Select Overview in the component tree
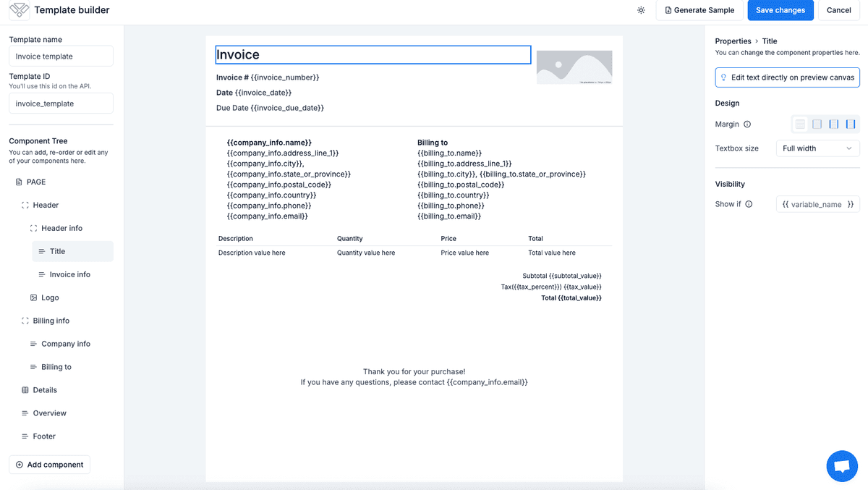 pos(49,413)
